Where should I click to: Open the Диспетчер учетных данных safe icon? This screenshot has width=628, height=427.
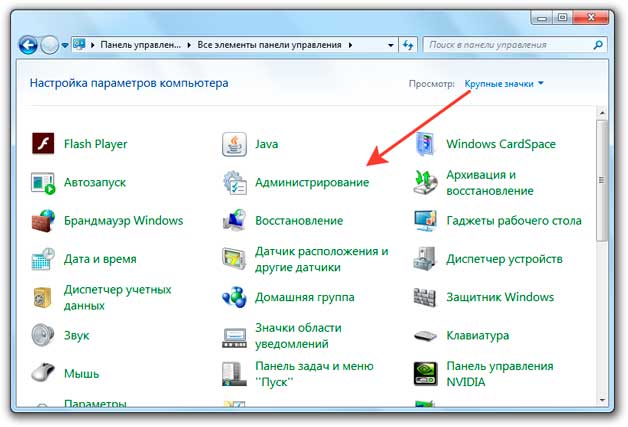tap(42, 298)
